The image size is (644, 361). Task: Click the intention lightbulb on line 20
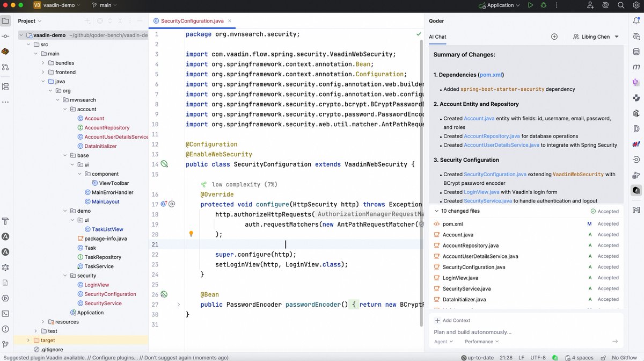coord(191,234)
